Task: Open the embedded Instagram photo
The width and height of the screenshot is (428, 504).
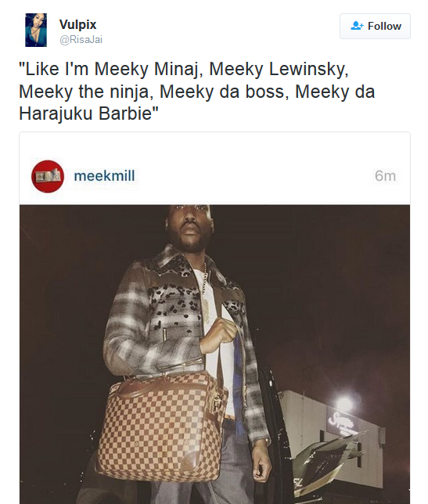Action: (214, 355)
